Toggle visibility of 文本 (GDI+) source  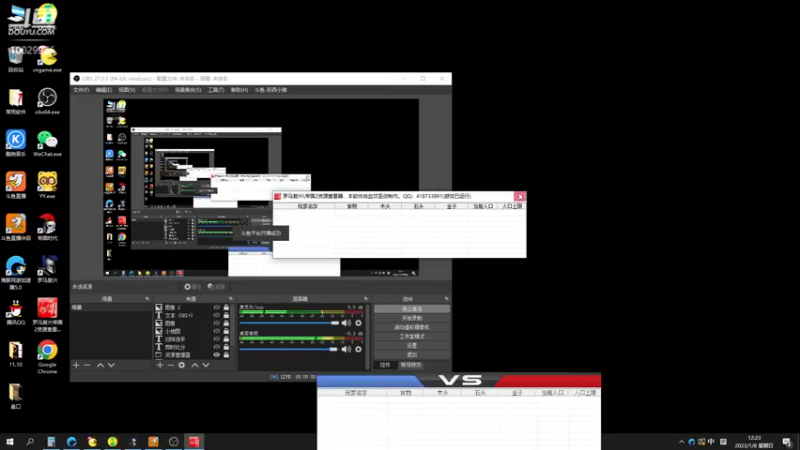(217, 315)
